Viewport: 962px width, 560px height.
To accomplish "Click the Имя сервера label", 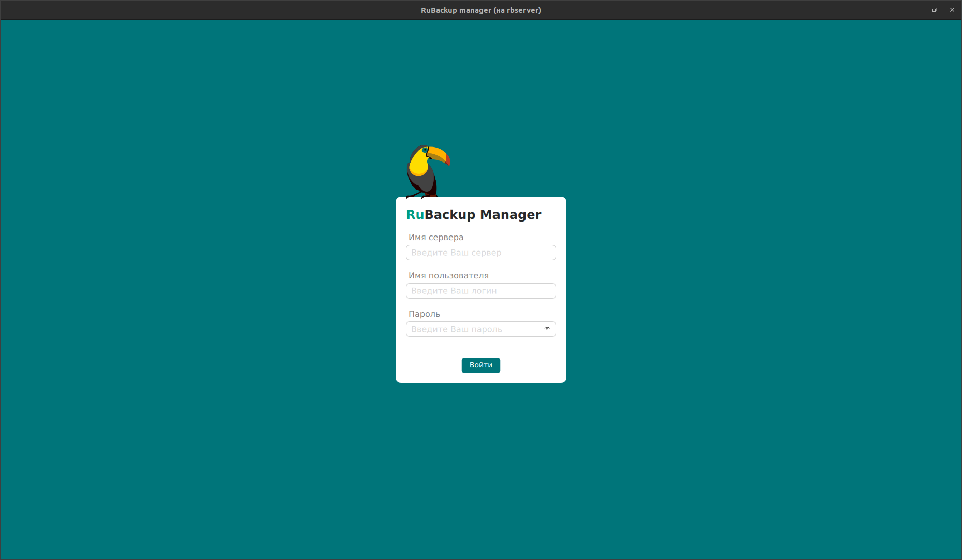I will pos(435,238).
